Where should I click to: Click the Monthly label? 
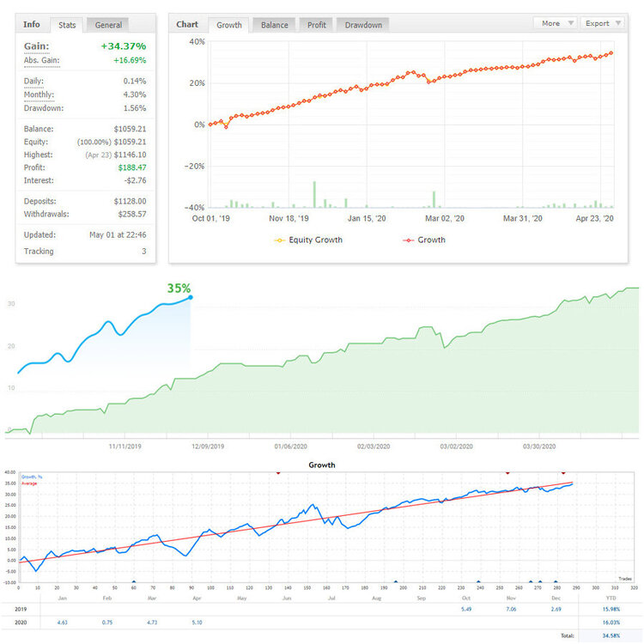(39, 94)
